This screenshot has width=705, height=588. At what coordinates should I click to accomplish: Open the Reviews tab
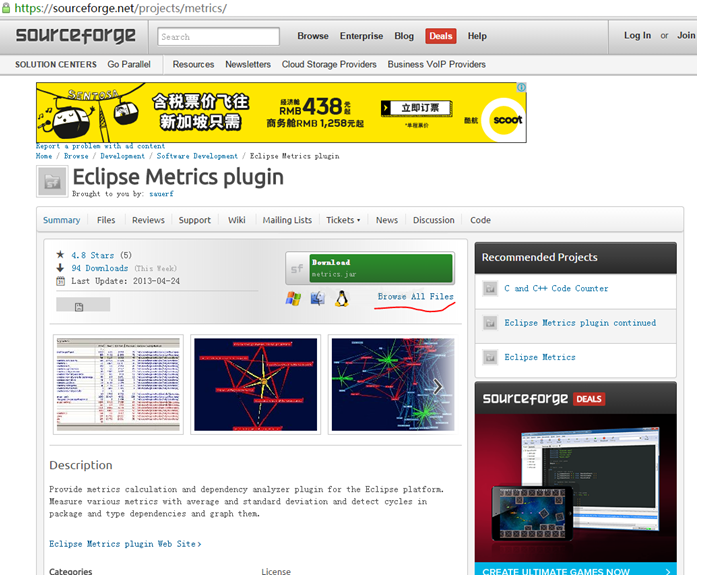point(148,220)
